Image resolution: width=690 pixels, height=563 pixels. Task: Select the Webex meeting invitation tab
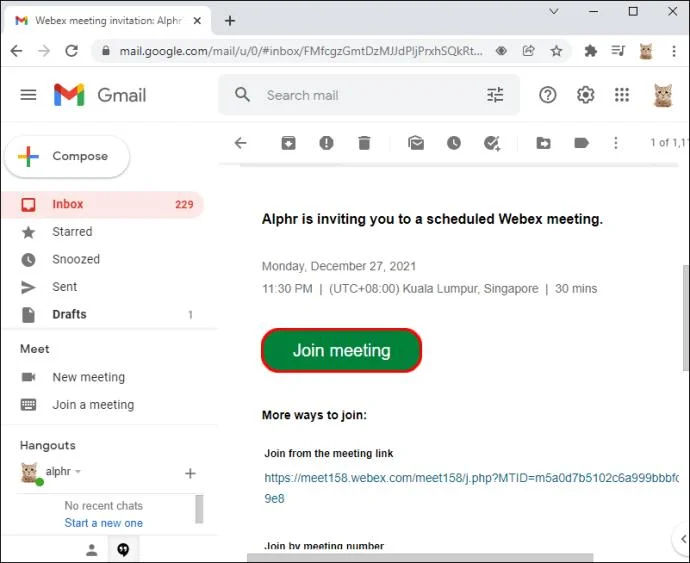[106, 21]
